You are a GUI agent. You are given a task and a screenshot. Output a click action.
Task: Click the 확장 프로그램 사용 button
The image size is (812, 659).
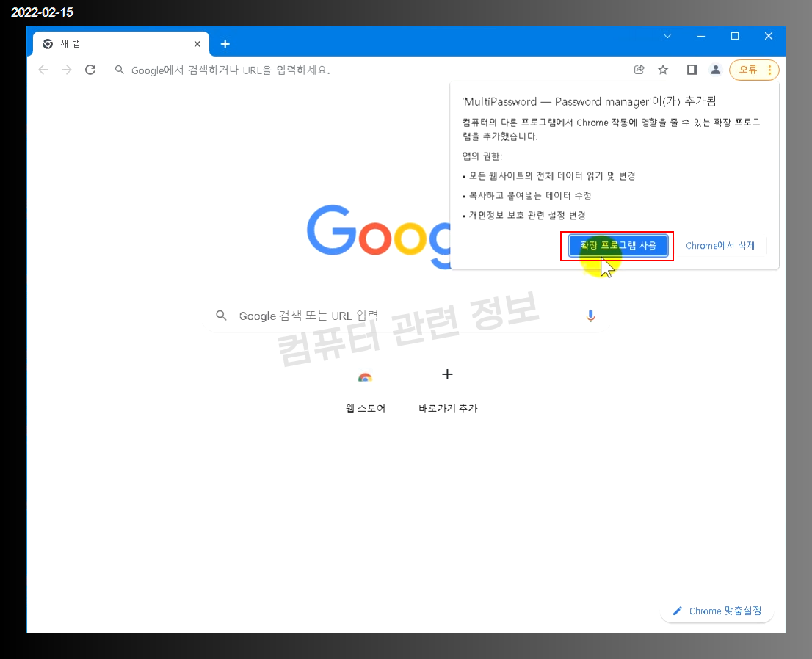click(x=617, y=246)
